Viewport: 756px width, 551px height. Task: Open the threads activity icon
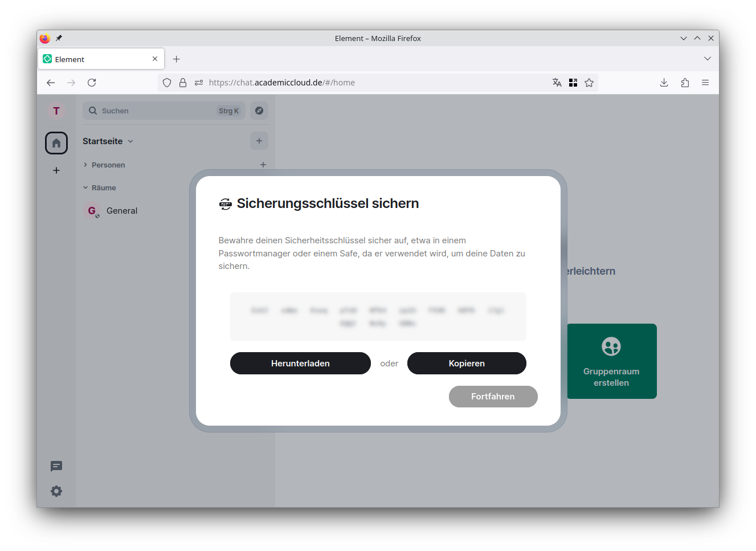56,466
